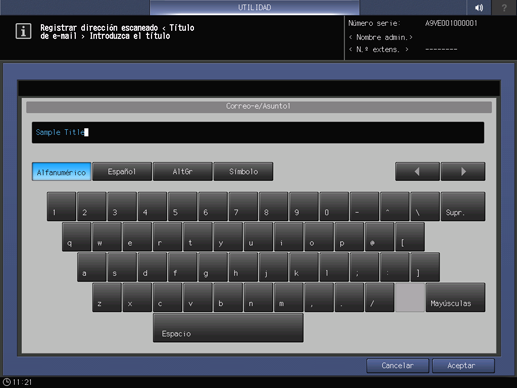Click the information icon at top left
The width and height of the screenshot is (517, 388).
23,31
